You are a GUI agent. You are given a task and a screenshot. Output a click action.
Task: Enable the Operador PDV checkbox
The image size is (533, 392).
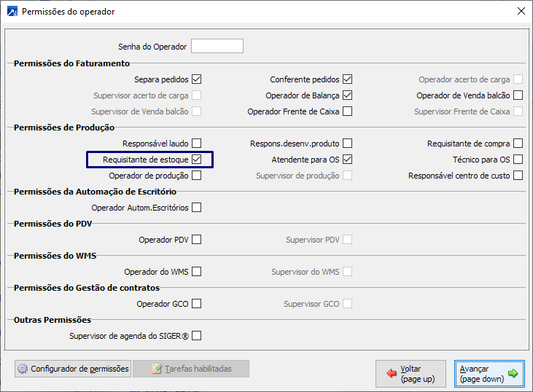(x=196, y=240)
